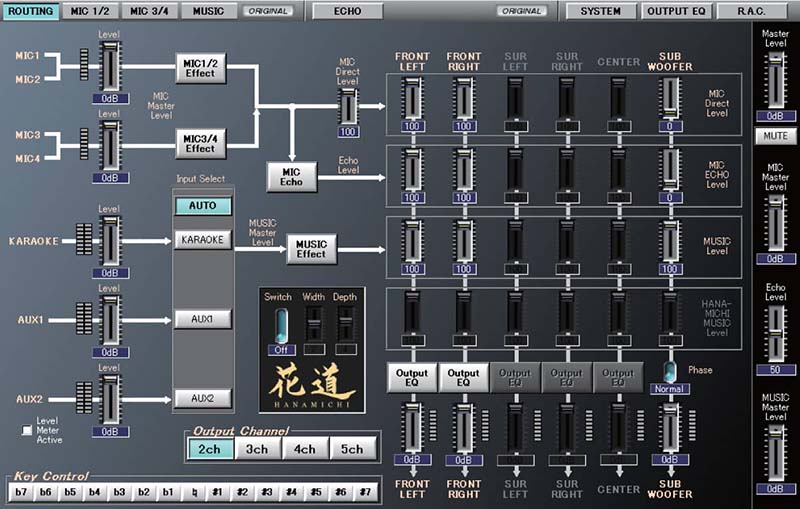Viewport: 800px width, 509px height.
Task: Select the 5ch output channel
Action: 352,449
